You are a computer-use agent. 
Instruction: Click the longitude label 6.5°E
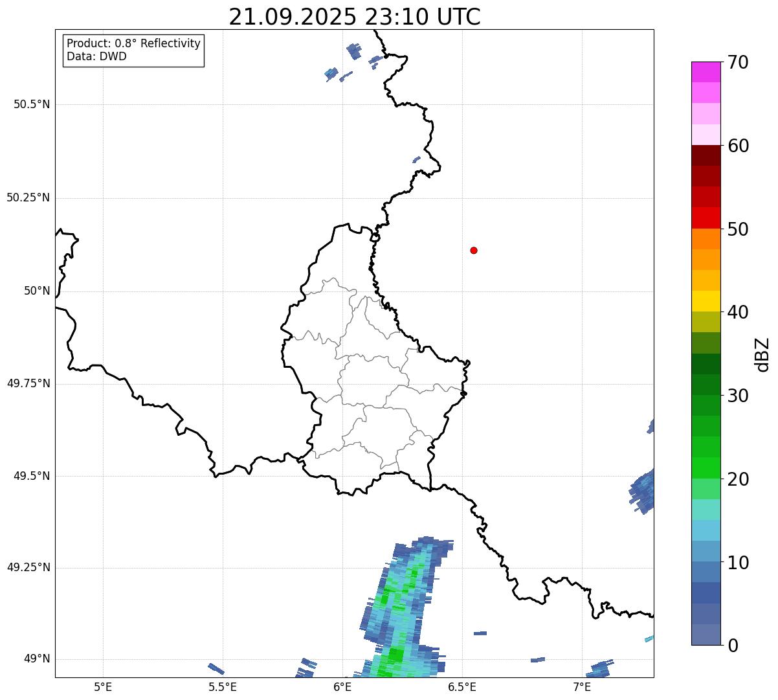coord(462,687)
